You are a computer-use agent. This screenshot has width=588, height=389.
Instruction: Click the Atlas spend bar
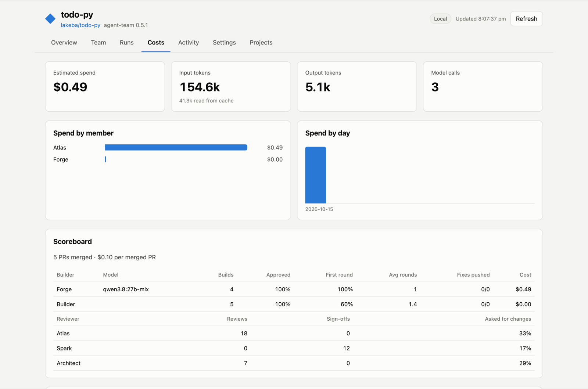pyautogui.click(x=176, y=147)
